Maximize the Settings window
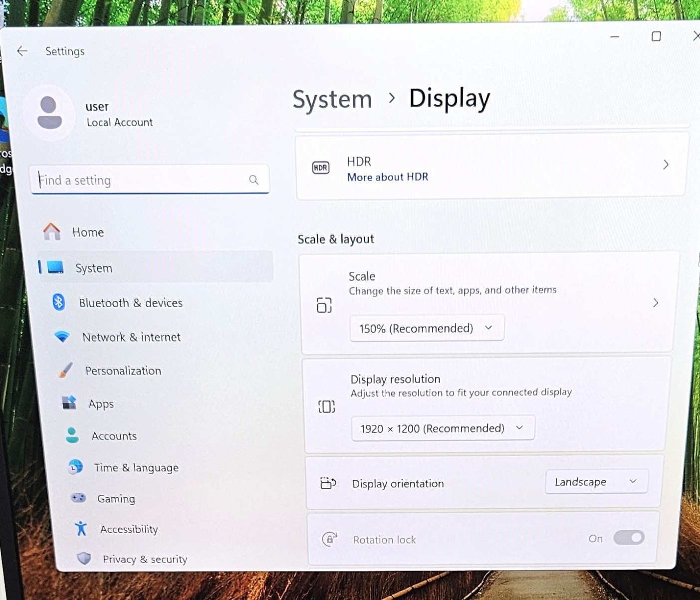This screenshot has width=700, height=600. 656,36
